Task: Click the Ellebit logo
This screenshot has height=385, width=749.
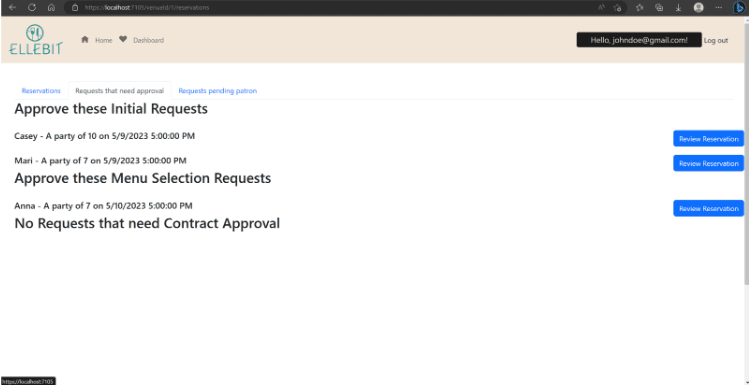Action: click(x=36, y=40)
